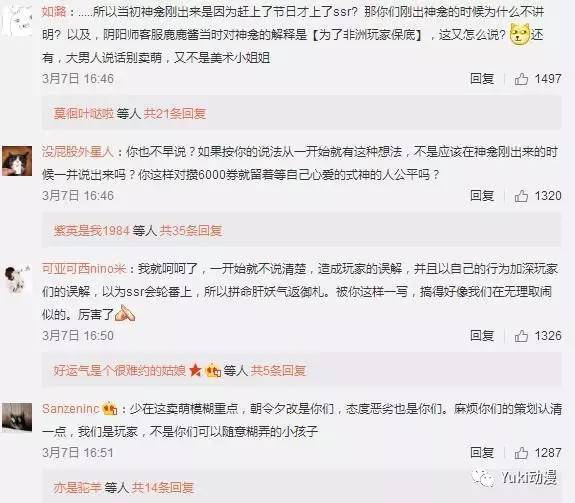Screen dimensions: 575x503
Task: Open 可亚可西nino米's avatar
Action: [17, 279]
